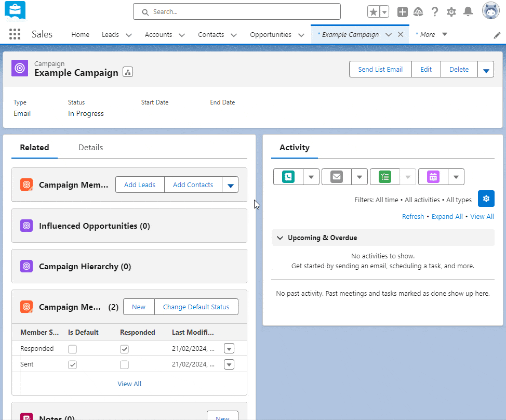The height and width of the screenshot is (420, 506).
Task: Toggle Responded checkbox in Sent row
Action: 124,365
